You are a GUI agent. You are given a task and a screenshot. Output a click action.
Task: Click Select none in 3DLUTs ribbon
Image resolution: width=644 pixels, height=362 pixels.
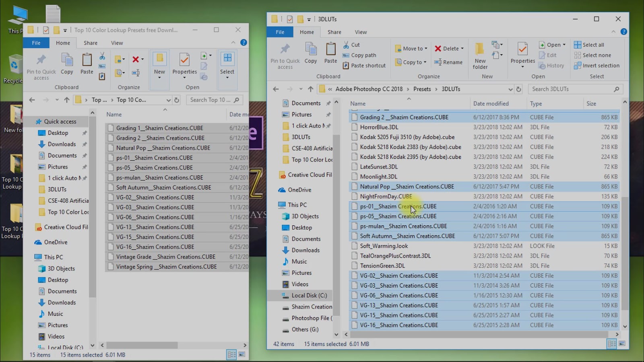tap(592, 55)
